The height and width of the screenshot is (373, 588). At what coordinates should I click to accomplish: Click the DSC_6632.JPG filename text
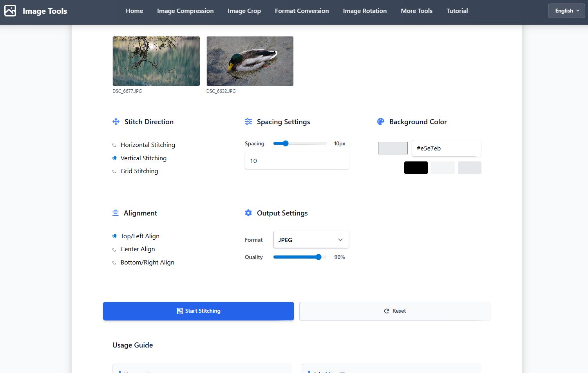221,91
